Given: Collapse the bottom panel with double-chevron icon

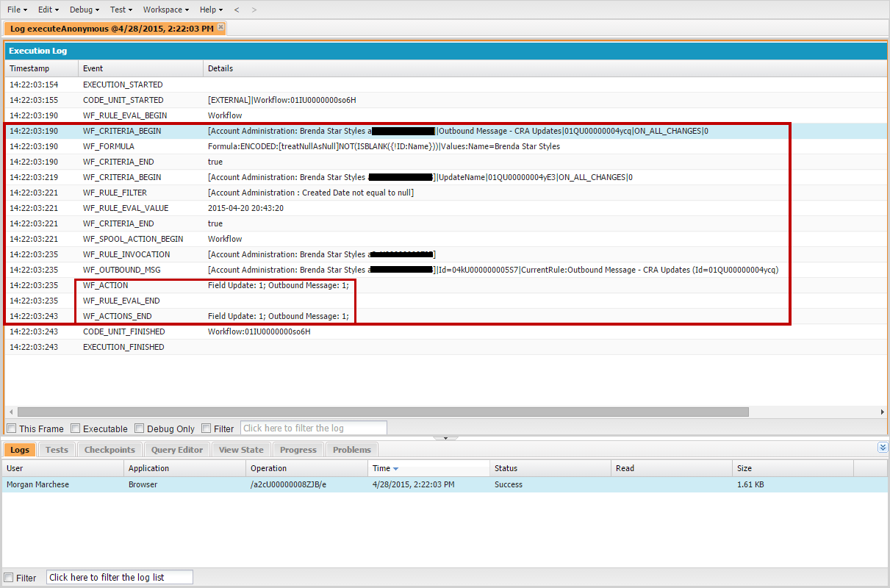Looking at the screenshot, I should click(x=883, y=448).
